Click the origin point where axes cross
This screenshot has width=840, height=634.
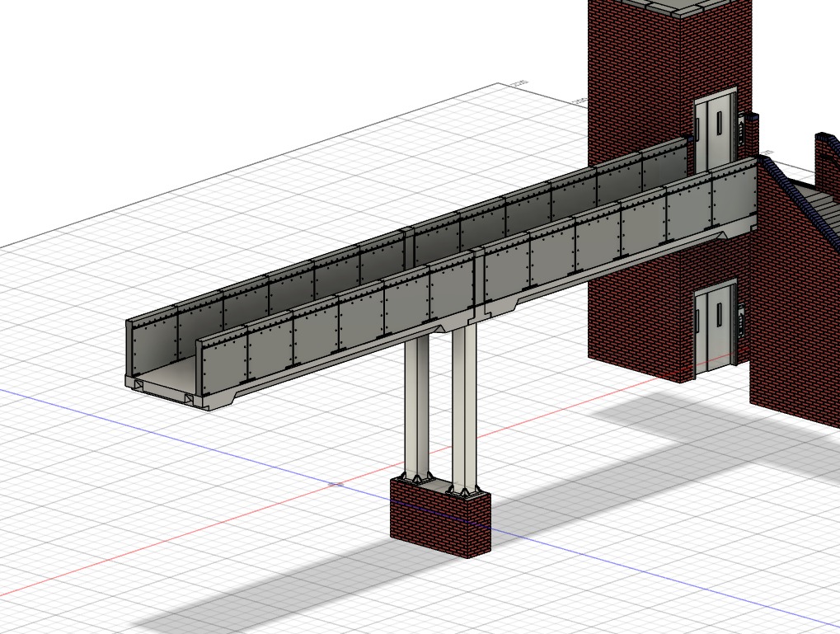336,485
